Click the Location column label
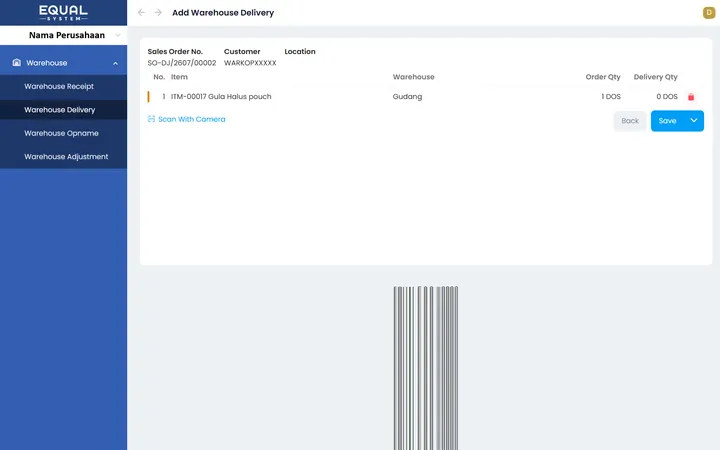The width and height of the screenshot is (720, 450). [300, 51]
